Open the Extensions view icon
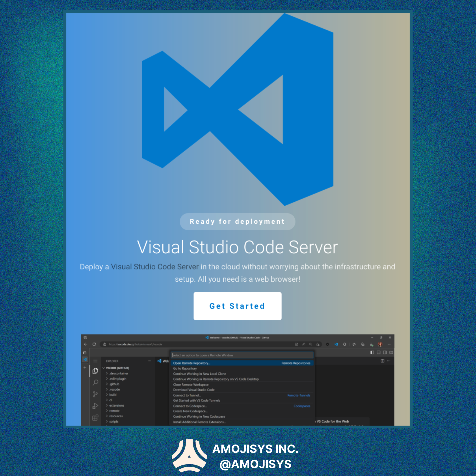Image resolution: width=476 pixels, height=476 pixels. pos(95,418)
